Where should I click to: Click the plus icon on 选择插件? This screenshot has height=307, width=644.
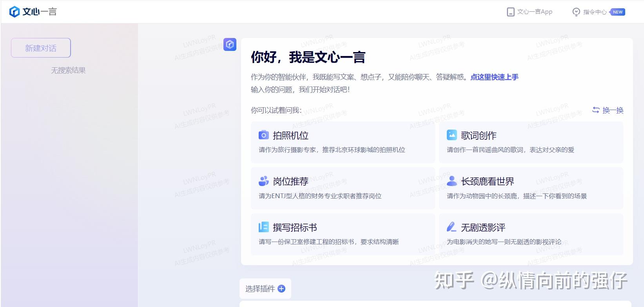(281, 289)
